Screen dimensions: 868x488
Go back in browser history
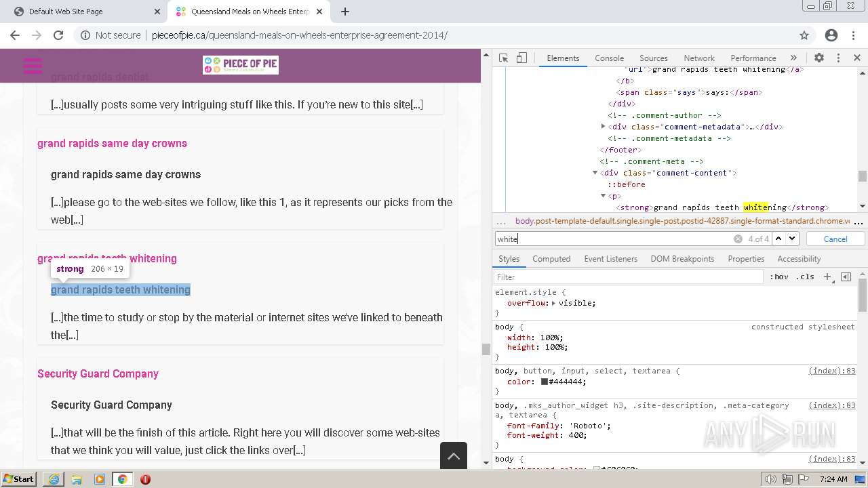click(14, 35)
